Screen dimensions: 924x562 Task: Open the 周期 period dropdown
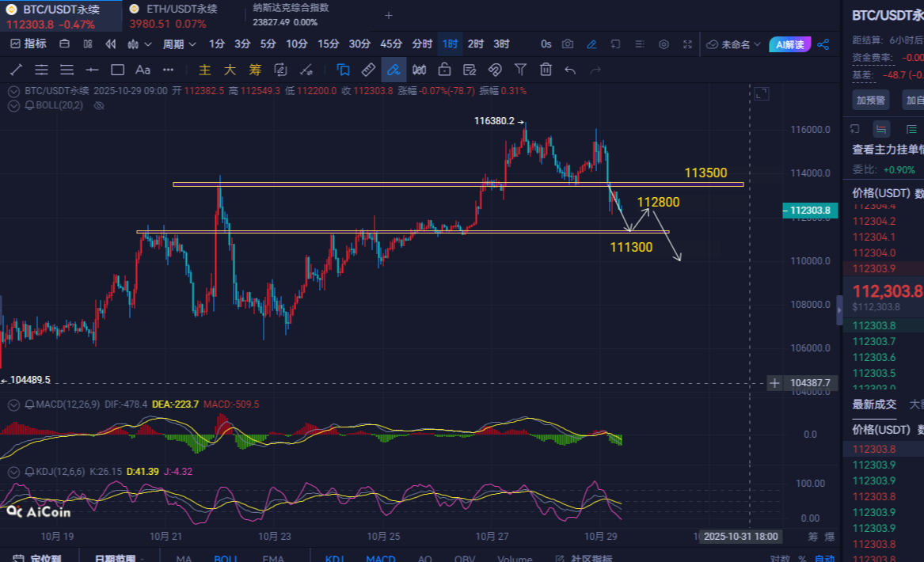pos(177,44)
